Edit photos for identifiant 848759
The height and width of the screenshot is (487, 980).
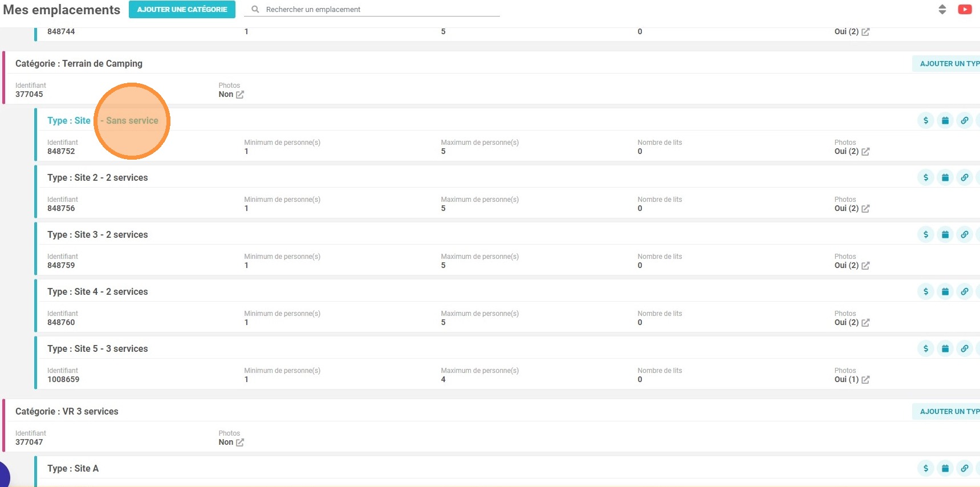[x=865, y=266]
